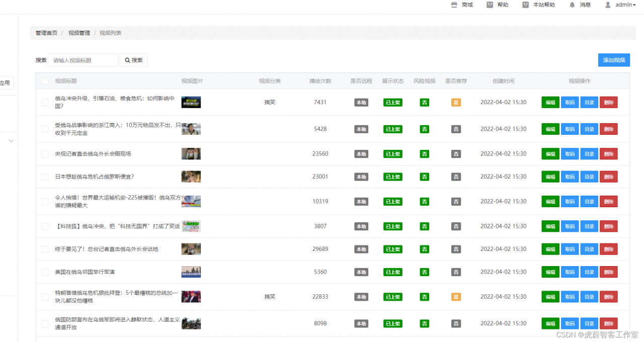This screenshot has height=342, width=644.
Task: Click orange 是 recommend badge in 俄乌冲突升级 row
Action: pos(456,102)
